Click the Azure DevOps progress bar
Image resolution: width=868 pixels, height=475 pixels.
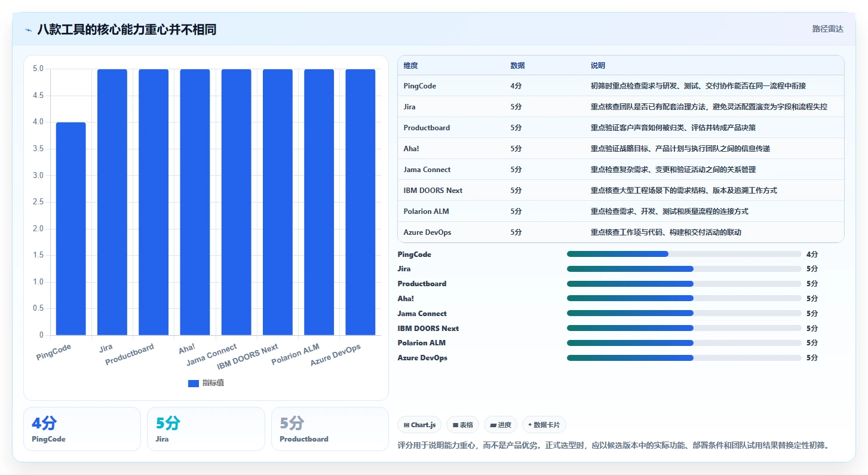[x=684, y=358]
